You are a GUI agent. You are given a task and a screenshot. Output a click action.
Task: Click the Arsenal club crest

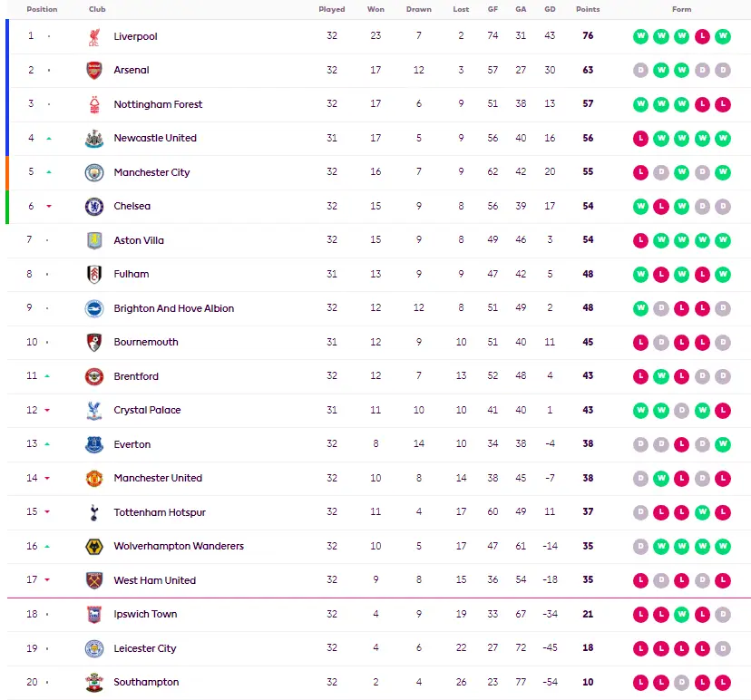pyautogui.click(x=94, y=71)
